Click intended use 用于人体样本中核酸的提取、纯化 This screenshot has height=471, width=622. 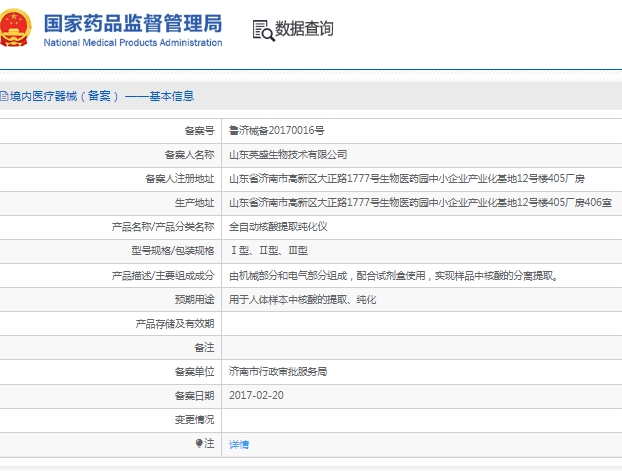(302, 300)
